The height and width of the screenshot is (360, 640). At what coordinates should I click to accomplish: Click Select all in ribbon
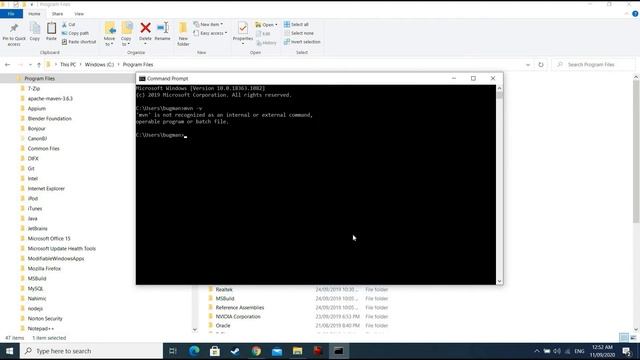tap(296, 24)
